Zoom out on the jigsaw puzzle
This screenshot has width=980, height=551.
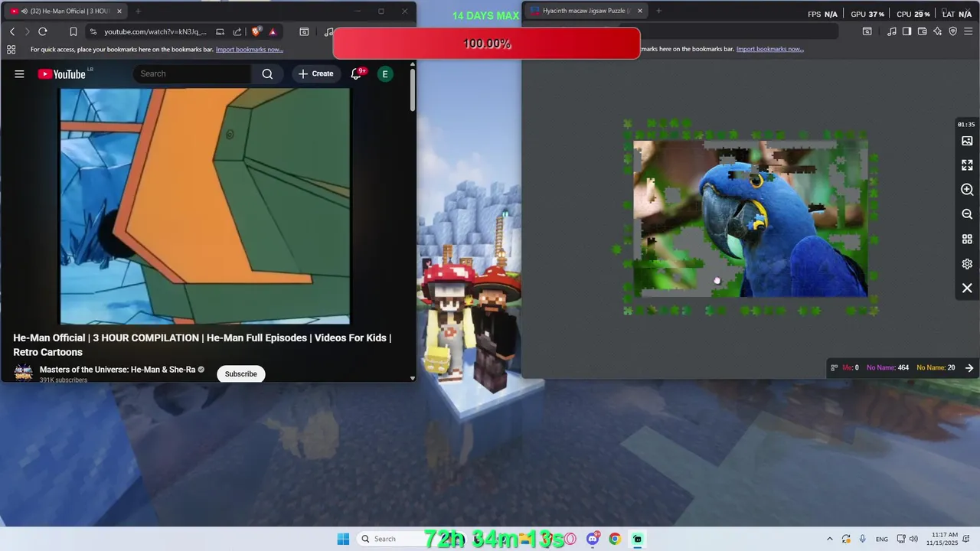click(967, 214)
